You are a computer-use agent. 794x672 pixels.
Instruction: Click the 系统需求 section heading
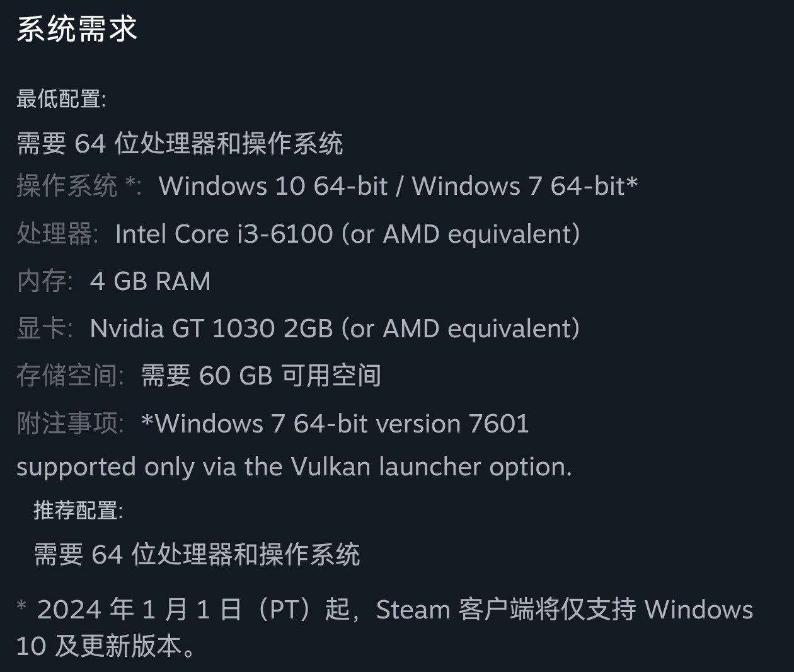pos(77,30)
